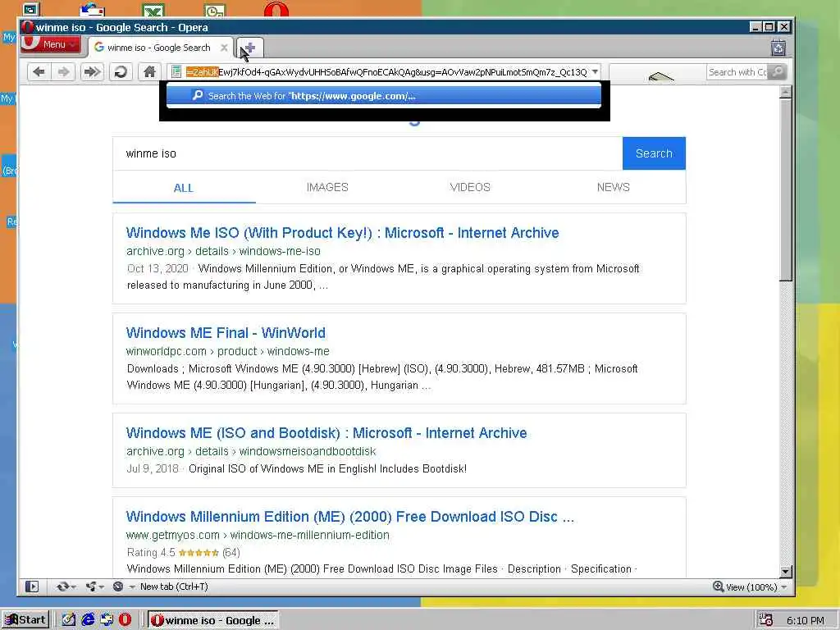
Task: Launch Opera from quick launch icon
Action: point(125,620)
